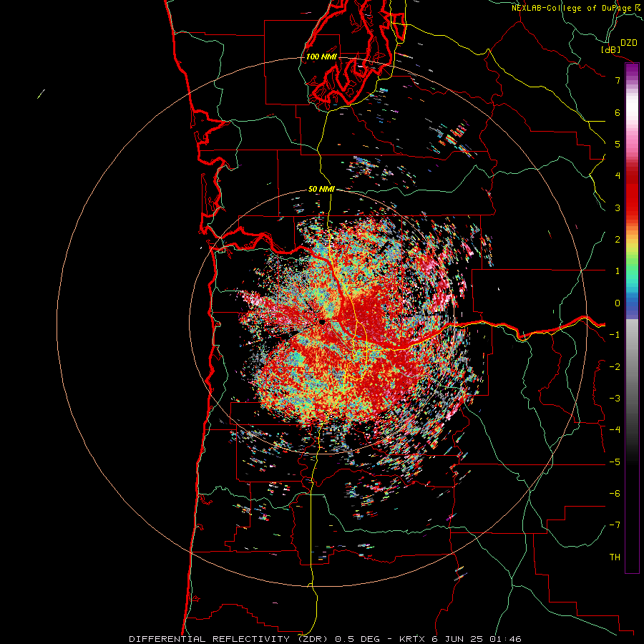Select the 4 dB scale label
The height and width of the screenshot is (644, 644).
click(618, 176)
